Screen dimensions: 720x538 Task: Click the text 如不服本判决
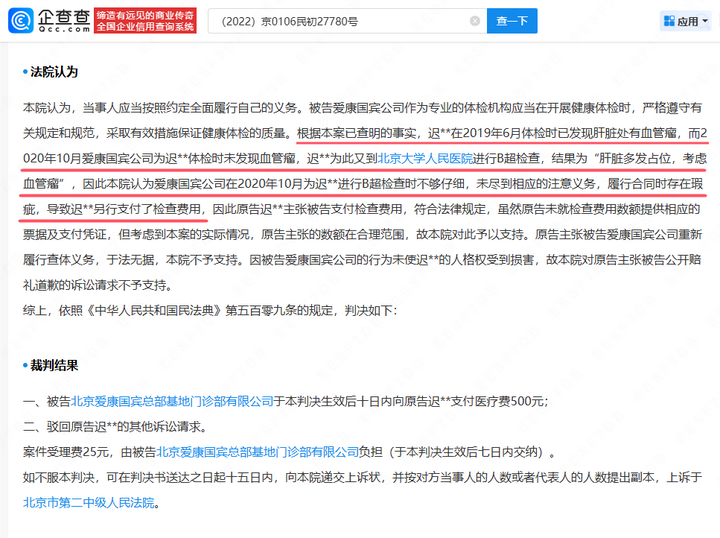(x=59, y=477)
